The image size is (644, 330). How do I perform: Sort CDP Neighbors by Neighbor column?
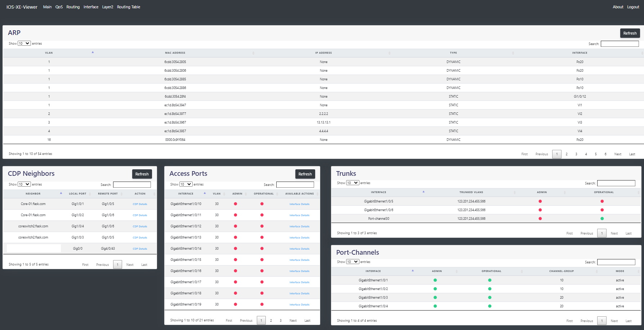[x=33, y=194]
